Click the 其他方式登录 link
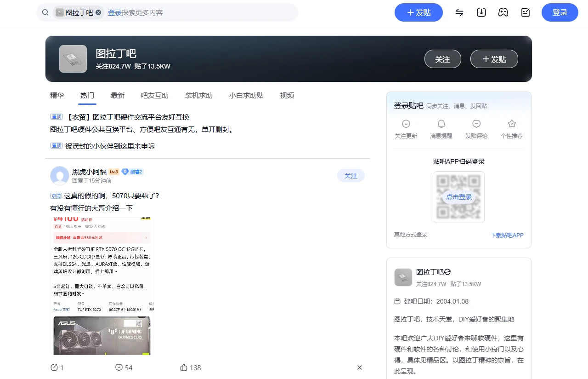The height and width of the screenshot is (379, 588). [x=411, y=235]
